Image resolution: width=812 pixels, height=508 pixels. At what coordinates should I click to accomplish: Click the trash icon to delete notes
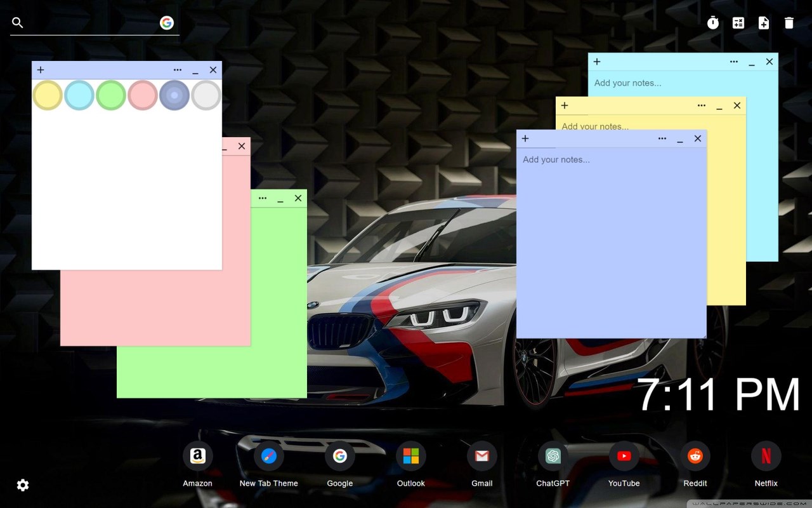(789, 23)
